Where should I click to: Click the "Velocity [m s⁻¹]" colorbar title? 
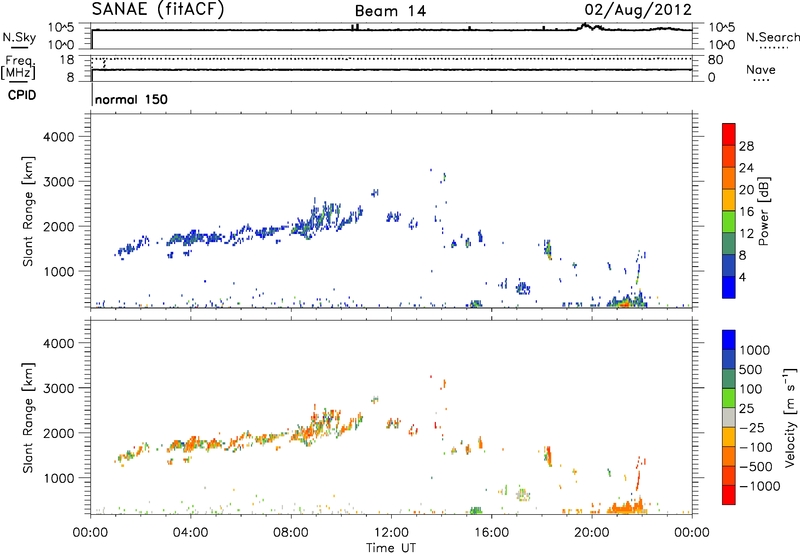[x=790, y=417]
